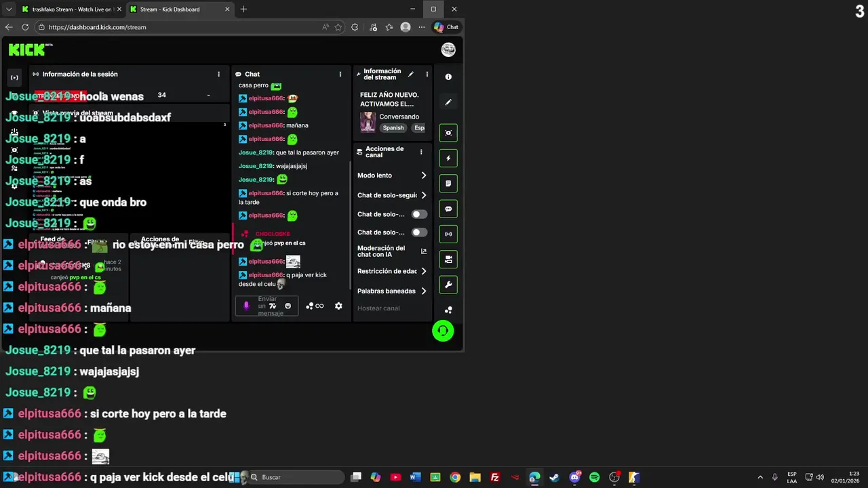The width and height of the screenshot is (868, 488).
Task: Click the three-dots cluster icon below wrench
Action: [x=448, y=310]
